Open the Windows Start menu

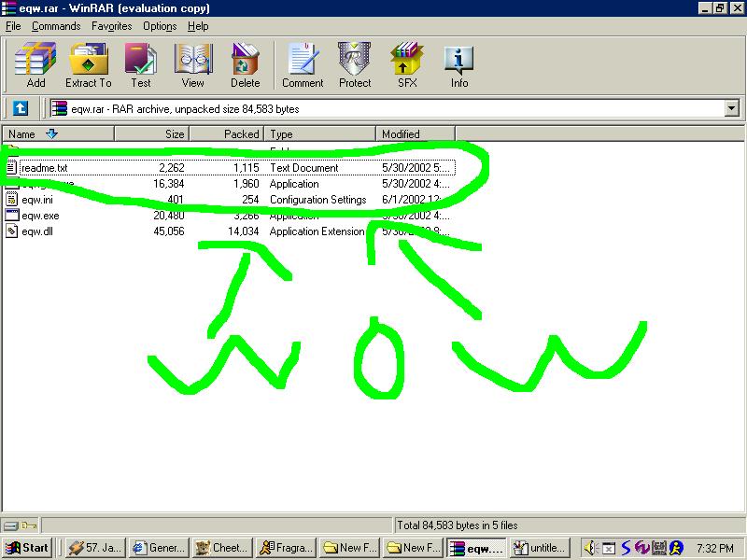pos(28,548)
